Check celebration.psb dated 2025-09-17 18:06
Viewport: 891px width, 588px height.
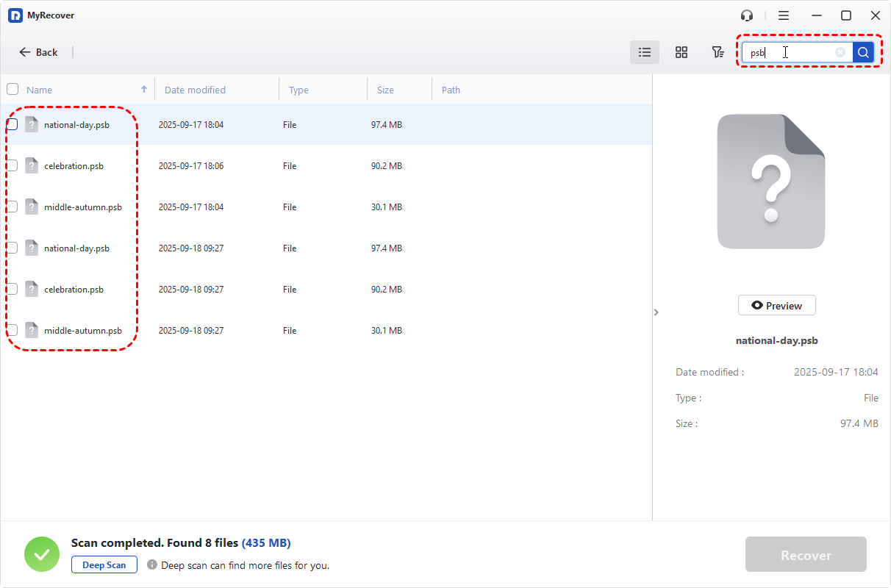coord(12,165)
